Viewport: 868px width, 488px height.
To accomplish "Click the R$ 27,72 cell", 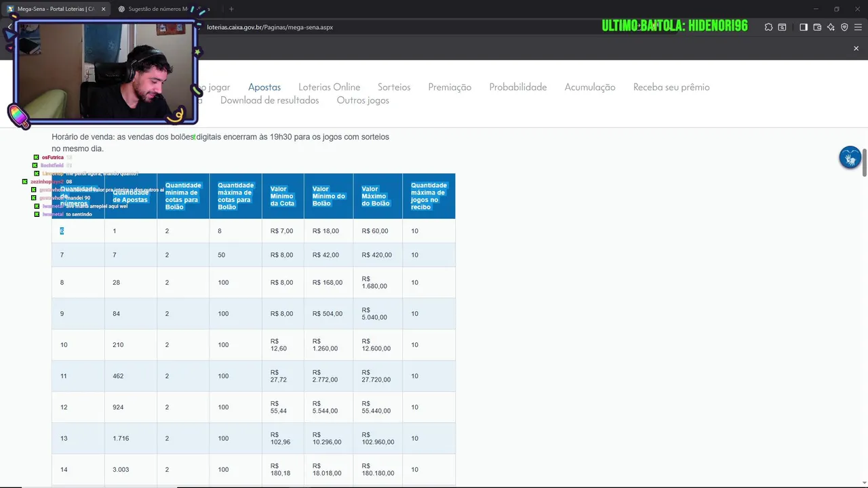I will point(283,376).
